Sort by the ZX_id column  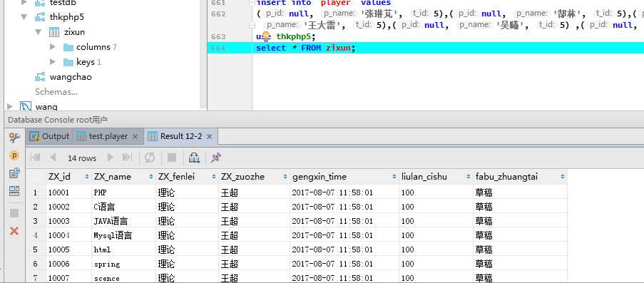pos(68,177)
